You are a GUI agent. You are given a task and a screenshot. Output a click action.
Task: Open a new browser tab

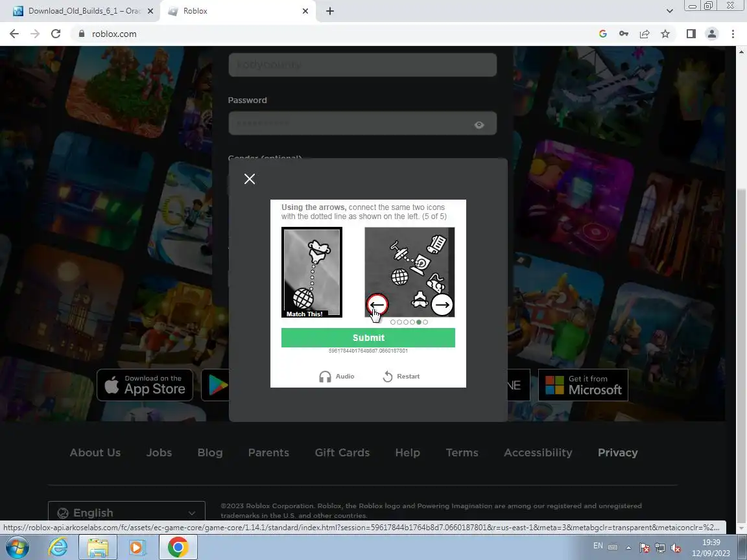[330, 11]
